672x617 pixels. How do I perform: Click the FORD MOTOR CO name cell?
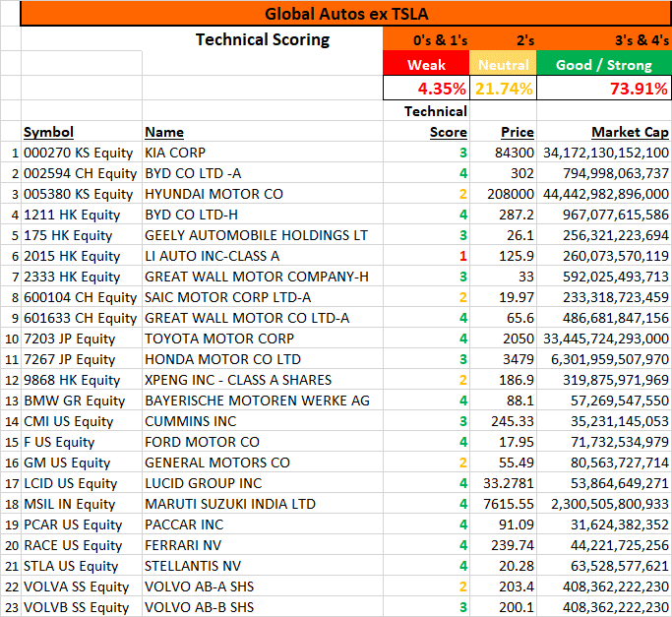click(263, 442)
